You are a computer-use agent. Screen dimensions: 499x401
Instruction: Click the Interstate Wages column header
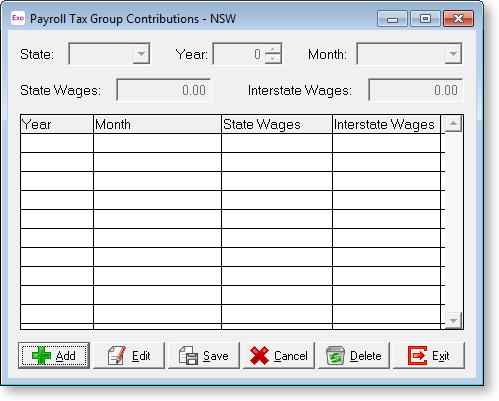[386, 124]
